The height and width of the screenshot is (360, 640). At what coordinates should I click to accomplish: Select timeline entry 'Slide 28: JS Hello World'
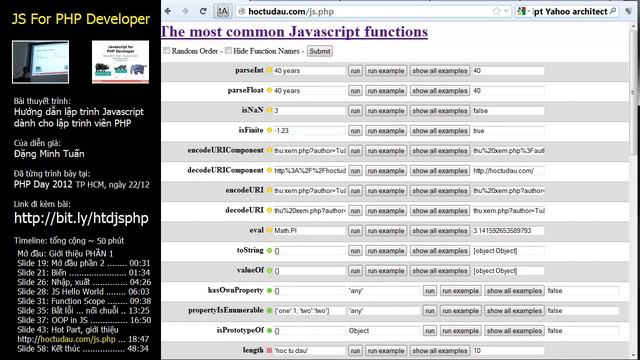83,292
